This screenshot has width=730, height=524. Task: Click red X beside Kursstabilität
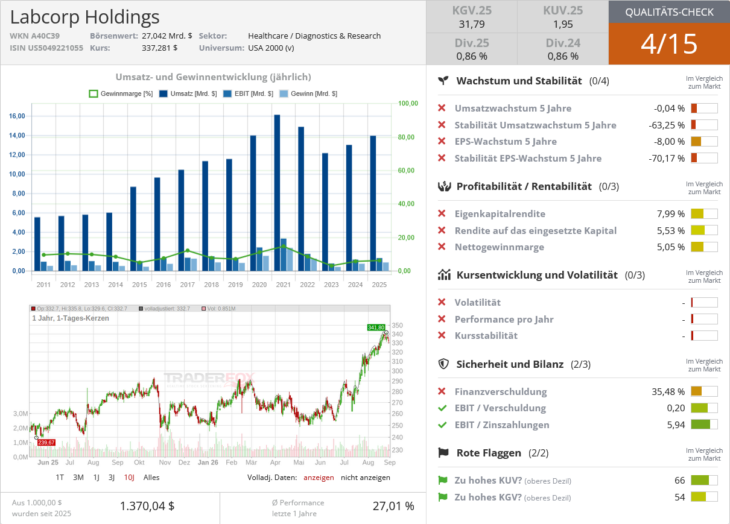pos(442,336)
